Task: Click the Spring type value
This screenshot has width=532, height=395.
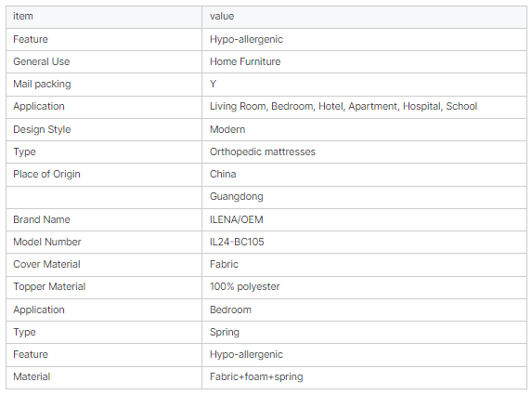Action: click(x=225, y=332)
